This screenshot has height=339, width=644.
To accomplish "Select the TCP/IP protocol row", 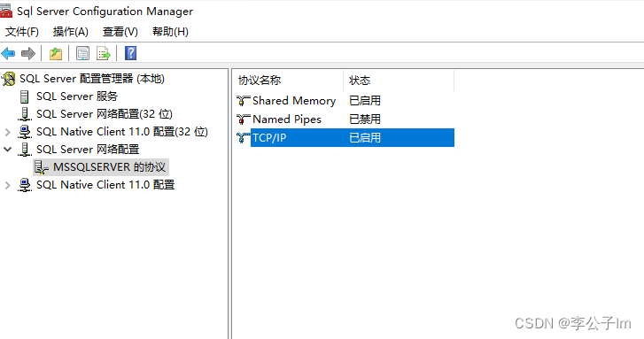I will (345, 137).
